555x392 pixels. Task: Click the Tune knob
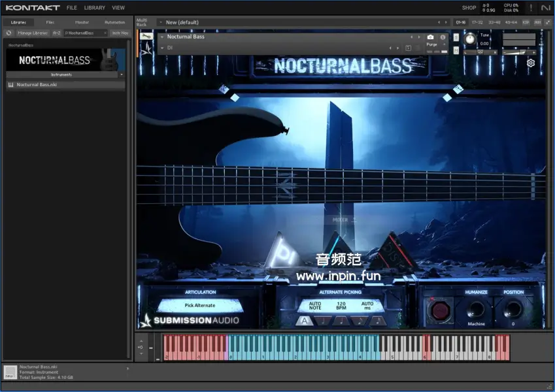pos(470,39)
